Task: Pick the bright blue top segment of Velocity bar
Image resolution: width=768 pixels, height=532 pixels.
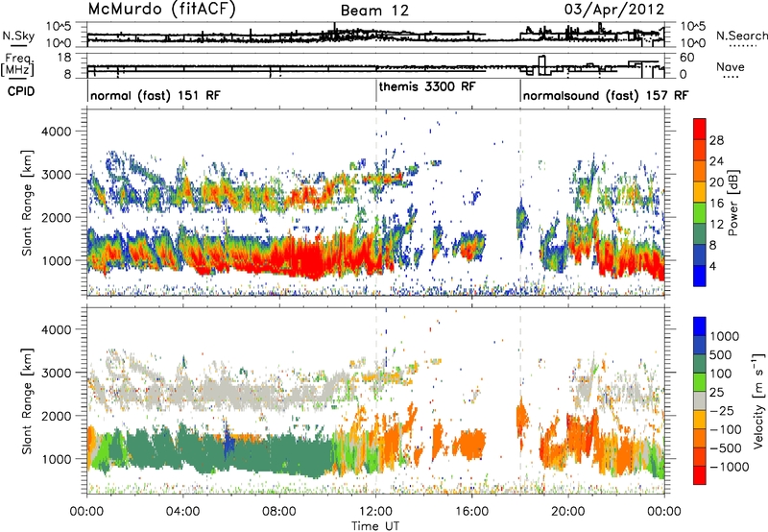Action: pos(700,326)
